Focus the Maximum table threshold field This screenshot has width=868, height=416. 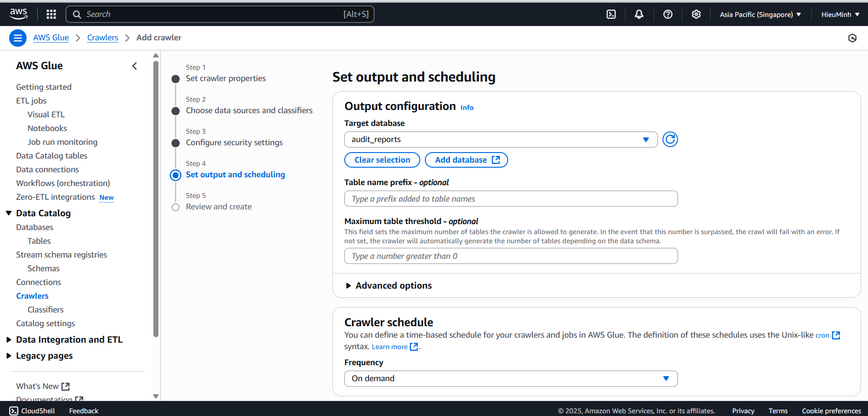pos(511,256)
